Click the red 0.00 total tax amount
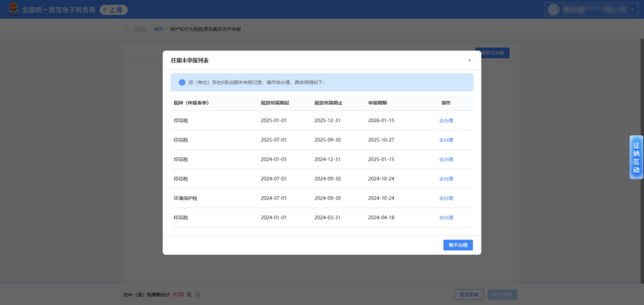Viewport: 644px width, 305px height. 178,295
